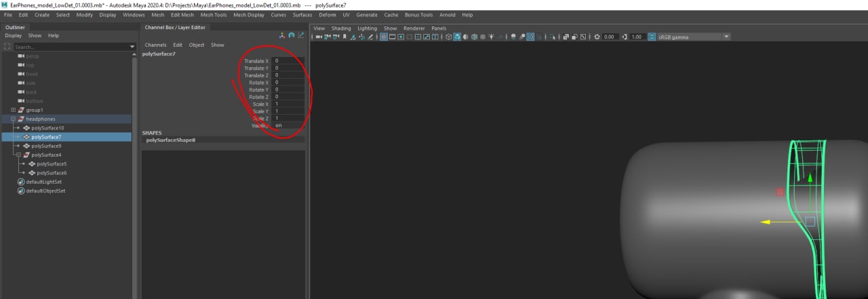The width and height of the screenshot is (868, 299).
Task: Open the viewport View menu
Action: tap(319, 28)
